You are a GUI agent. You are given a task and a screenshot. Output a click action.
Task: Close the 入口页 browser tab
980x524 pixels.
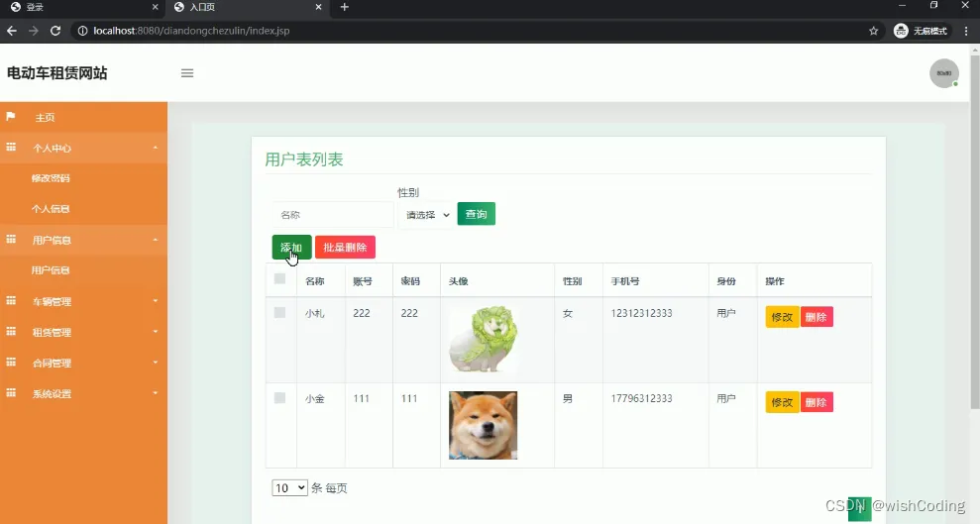(x=318, y=7)
